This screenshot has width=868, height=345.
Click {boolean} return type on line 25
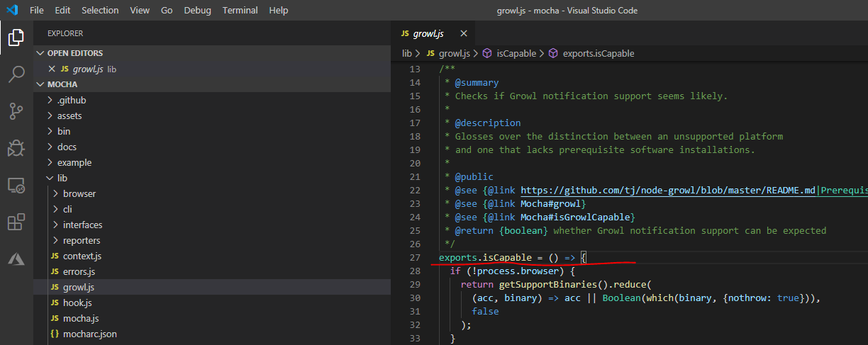tap(523, 230)
